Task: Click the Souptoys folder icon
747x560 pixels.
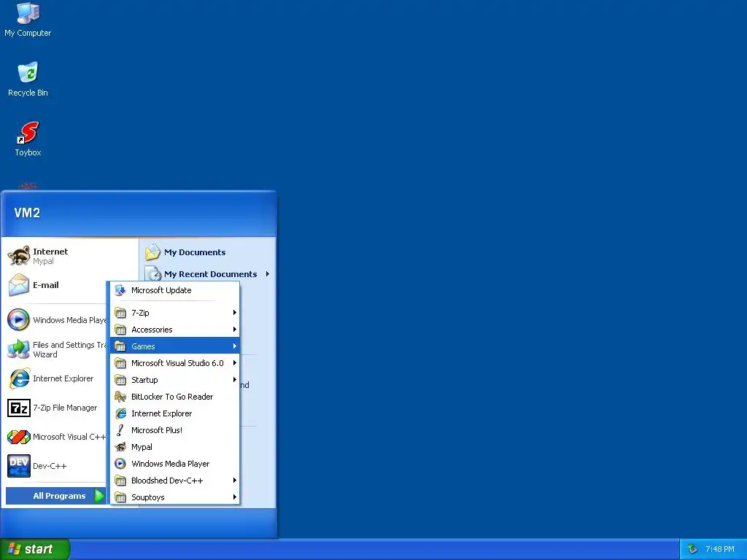Action: pyautogui.click(x=120, y=497)
